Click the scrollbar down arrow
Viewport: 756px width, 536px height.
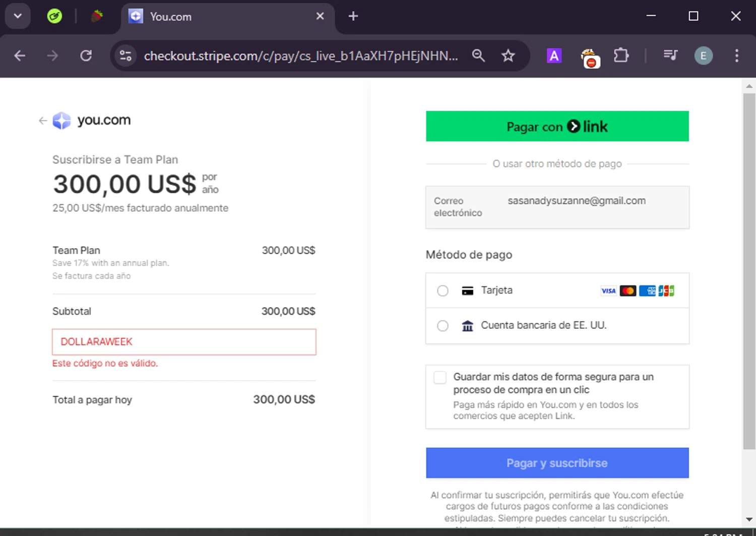[749, 519]
